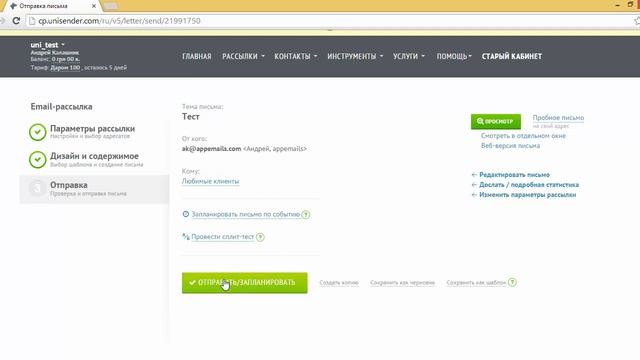Open the 'Любимые клиенты' recipient list link
The image size is (640, 360).
point(211,181)
